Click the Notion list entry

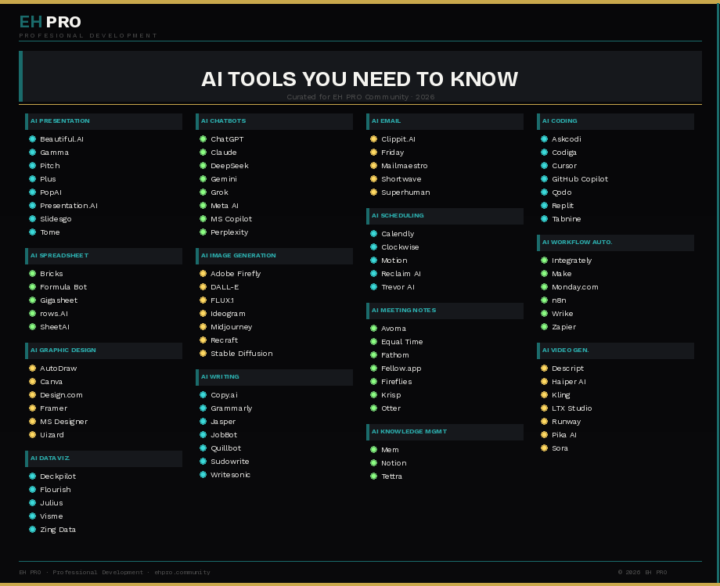(388, 463)
